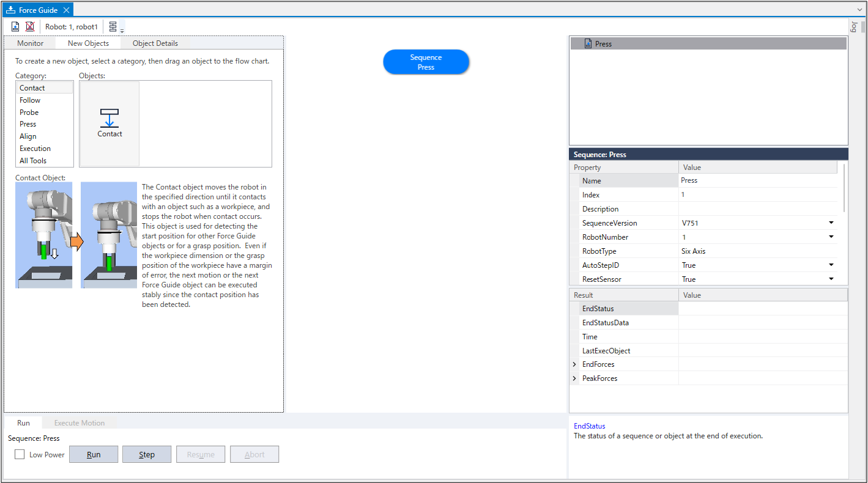
Task: Expand the PeakForces result row
Action: pos(574,378)
